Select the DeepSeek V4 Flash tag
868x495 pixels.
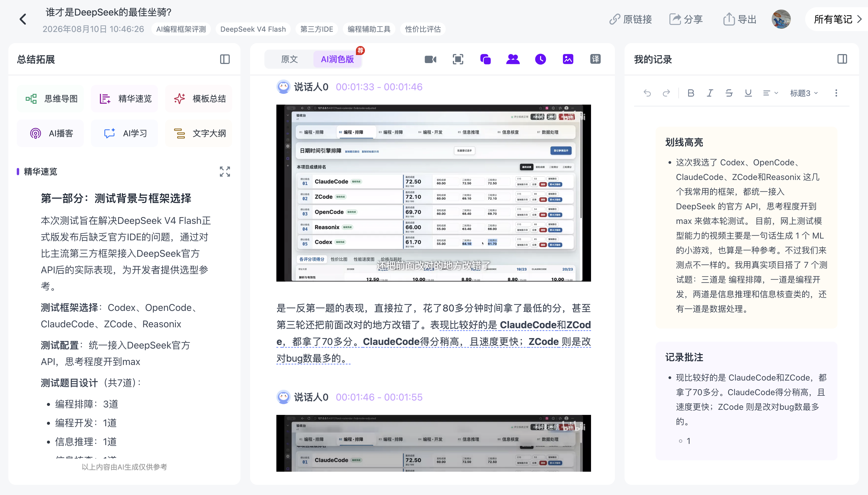coord(253,29)
